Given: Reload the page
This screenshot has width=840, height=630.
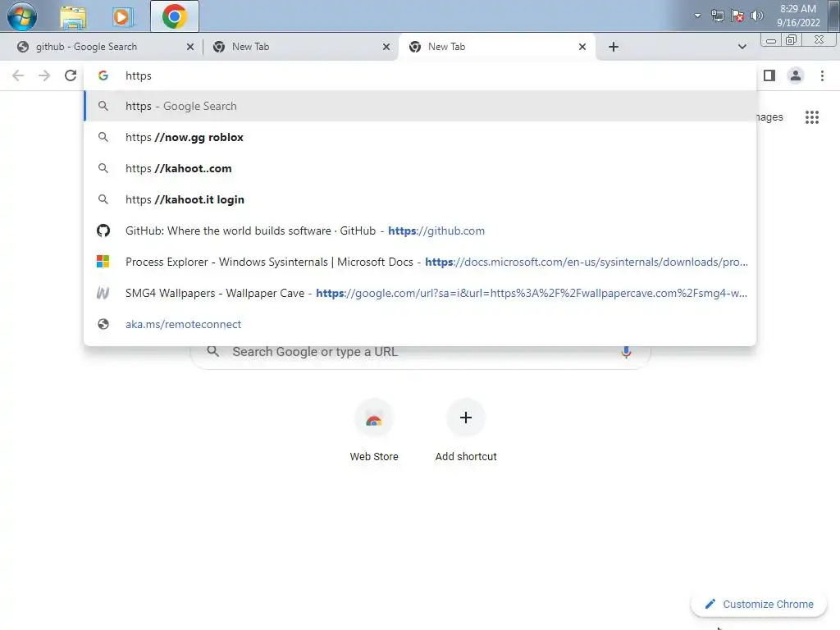Looking at the screenshot, I should pos(71,75).
